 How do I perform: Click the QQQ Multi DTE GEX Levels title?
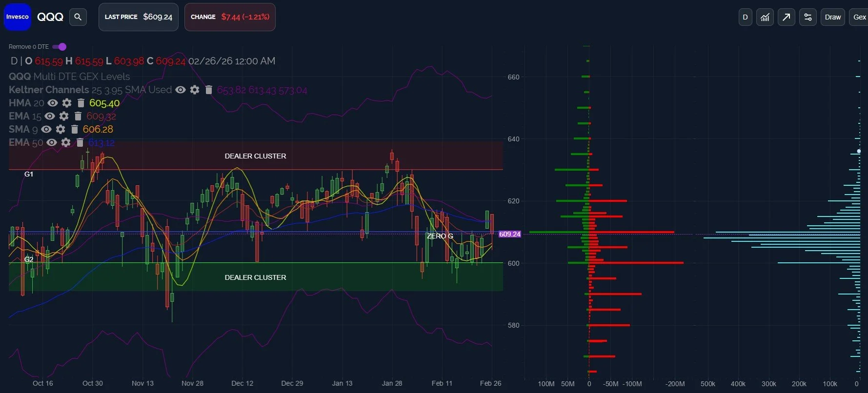(69, 77)
